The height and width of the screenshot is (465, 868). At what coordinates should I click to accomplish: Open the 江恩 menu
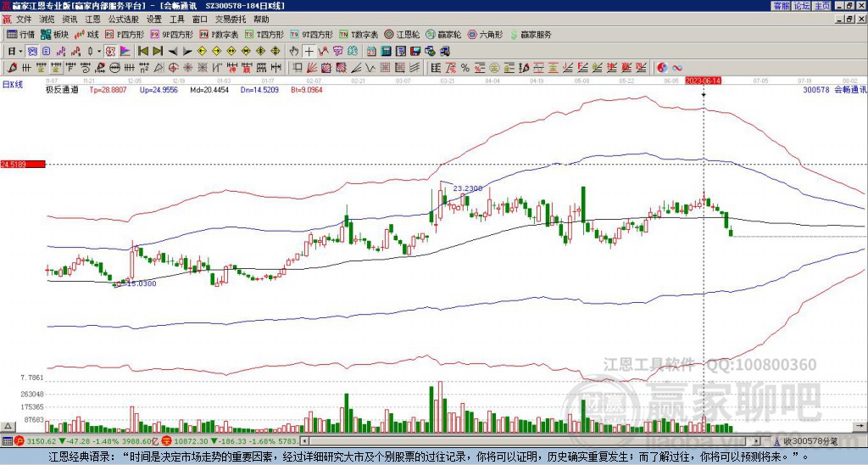click(x=93, y=20)
